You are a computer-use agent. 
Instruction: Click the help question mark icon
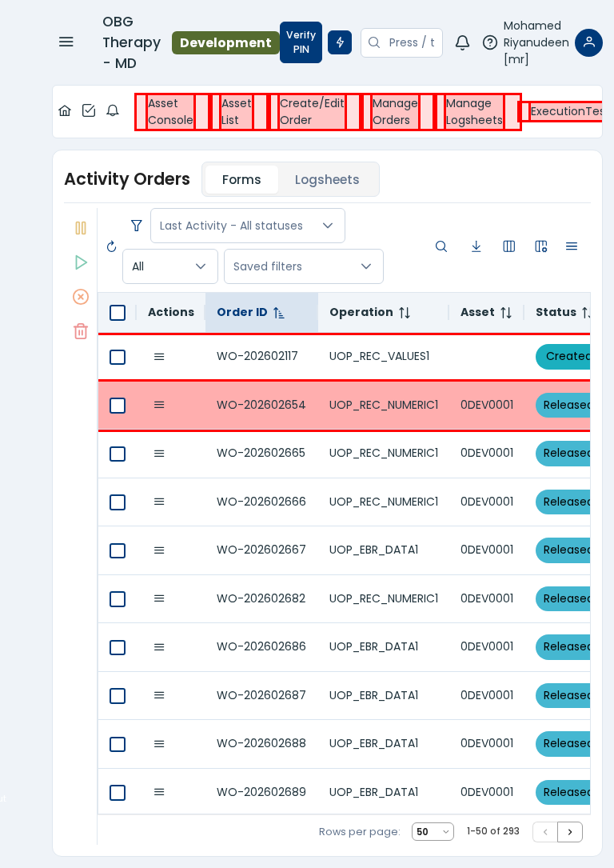490,42
